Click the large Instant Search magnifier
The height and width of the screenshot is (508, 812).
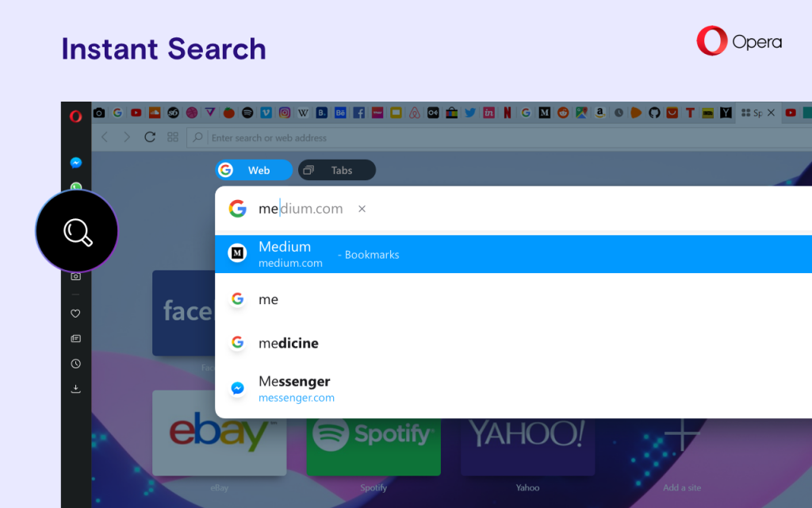click(77, 231)
